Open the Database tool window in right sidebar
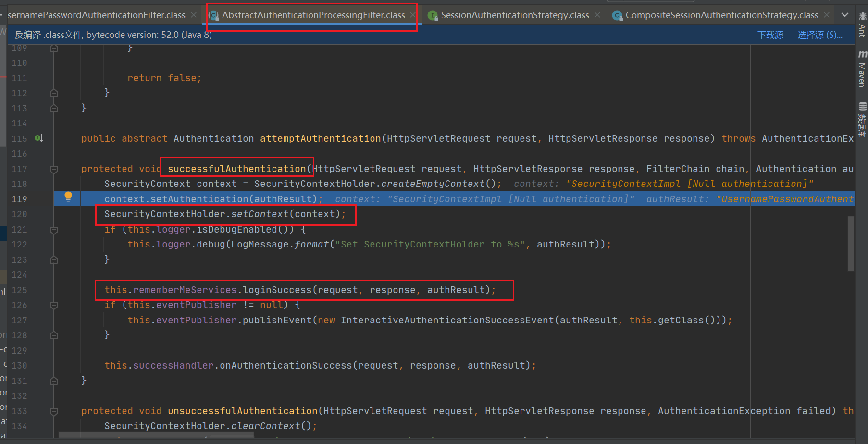The height and width of the screenshot is (444, 868). pyautogui.click(x=862, y=119)
